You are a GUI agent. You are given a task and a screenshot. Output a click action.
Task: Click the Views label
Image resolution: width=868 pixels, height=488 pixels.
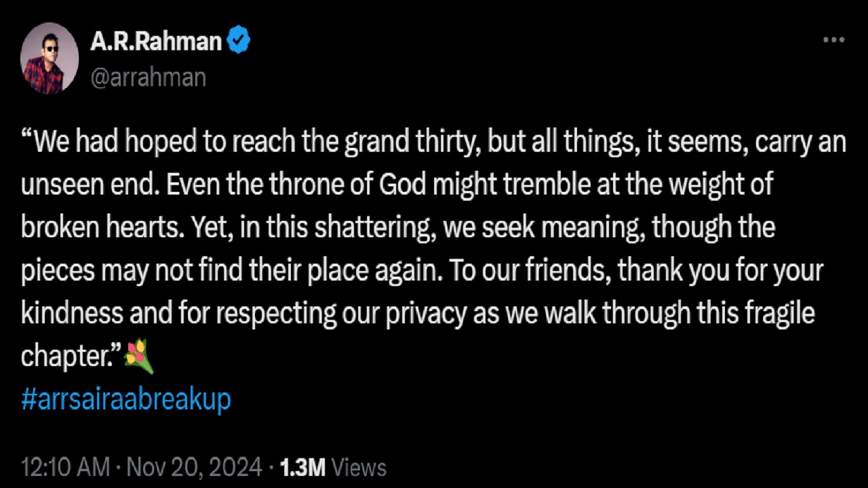[359, 468]
